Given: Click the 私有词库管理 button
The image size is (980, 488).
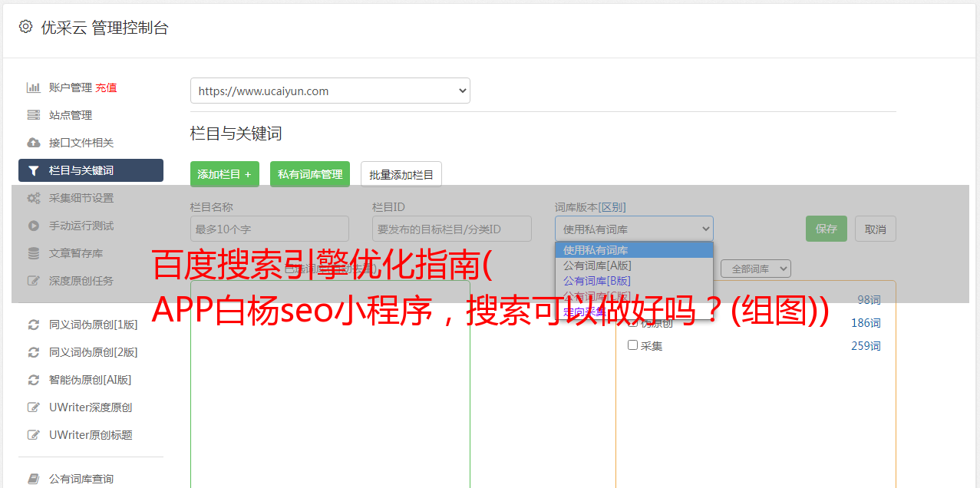Looking at the screenshot, I should pos(310,174).
